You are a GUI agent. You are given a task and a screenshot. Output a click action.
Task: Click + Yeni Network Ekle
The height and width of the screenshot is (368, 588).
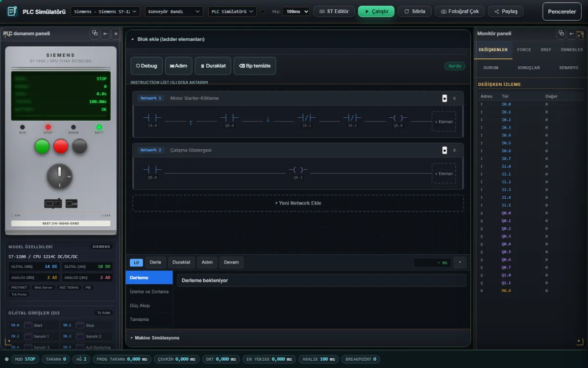point(298,203)
